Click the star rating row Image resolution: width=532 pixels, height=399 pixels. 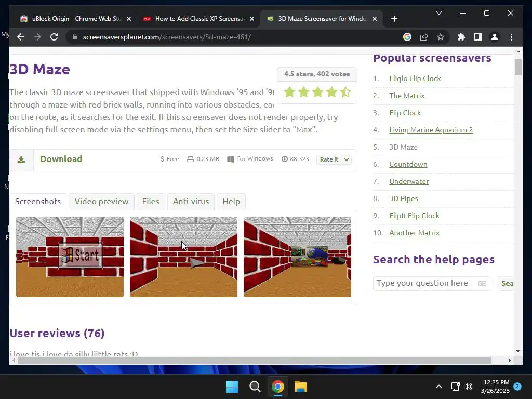(x=317, y=91)
